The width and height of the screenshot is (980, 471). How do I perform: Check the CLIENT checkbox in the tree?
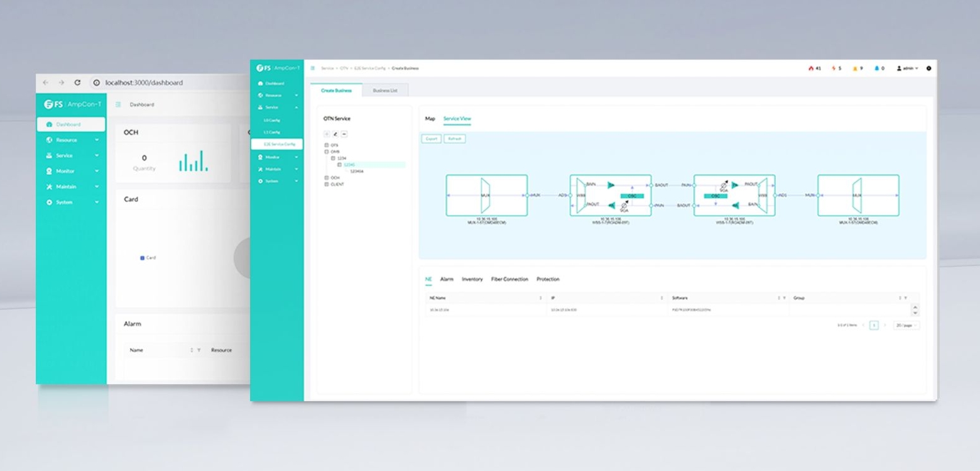click(x=327, y=184)
